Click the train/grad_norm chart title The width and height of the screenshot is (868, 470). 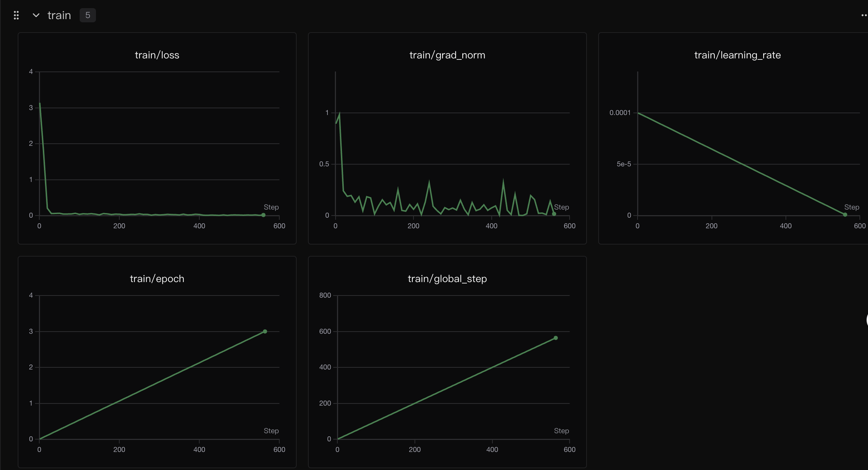click(447, 55)
